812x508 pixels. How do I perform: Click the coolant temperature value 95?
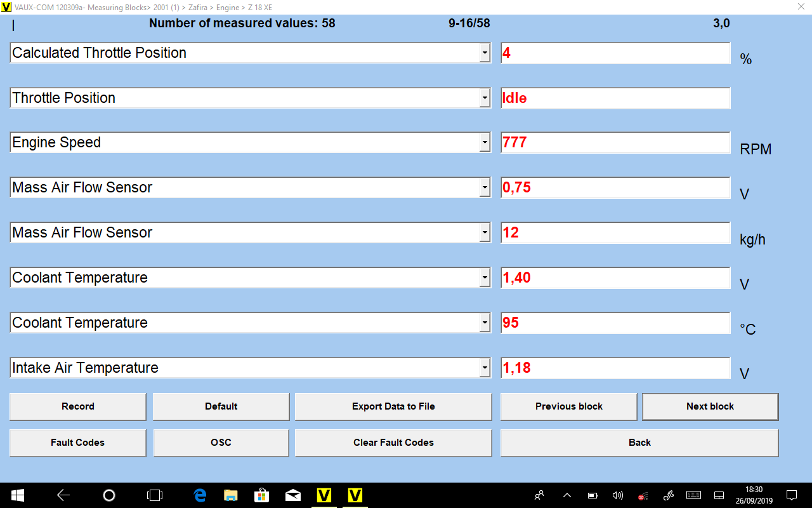click(x=615, y=323)
